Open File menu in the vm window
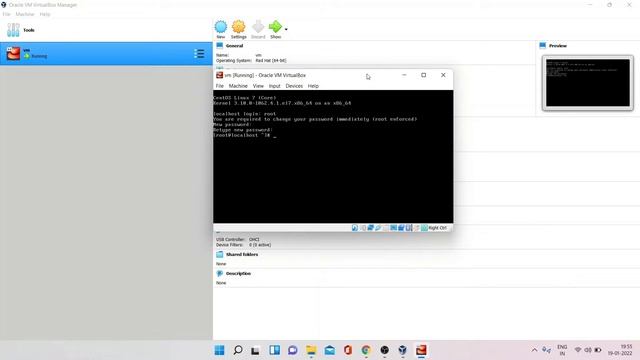640x360 pixels. [220, 86]
